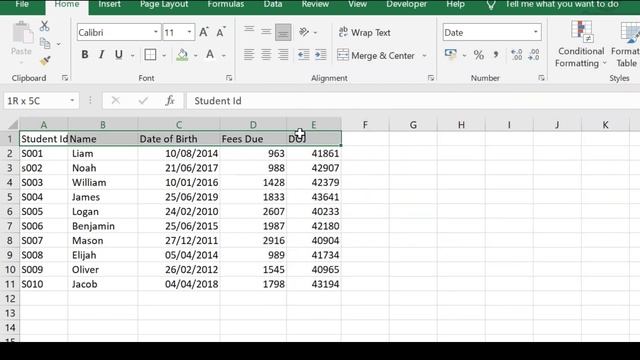This screenshot has width=640, height=360.
Task: Switch to the Developer tab
Action: point(407,4)
